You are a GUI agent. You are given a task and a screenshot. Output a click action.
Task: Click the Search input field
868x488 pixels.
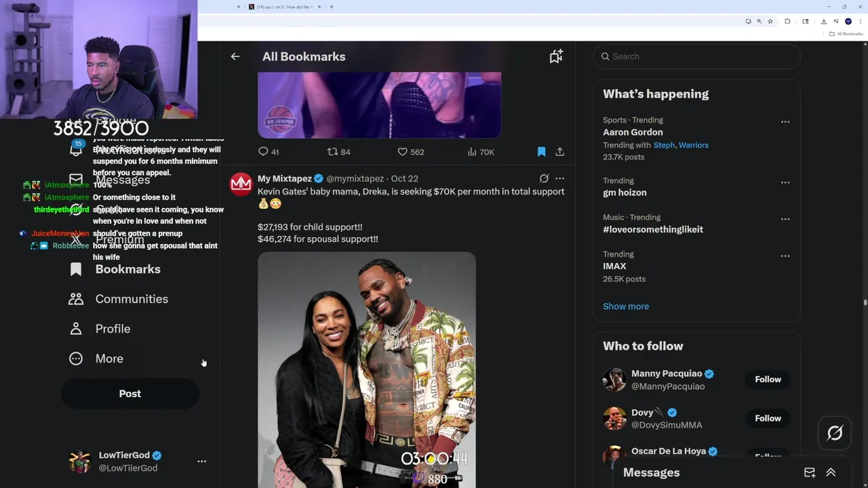pyautogui.click(x=697, y=56)
